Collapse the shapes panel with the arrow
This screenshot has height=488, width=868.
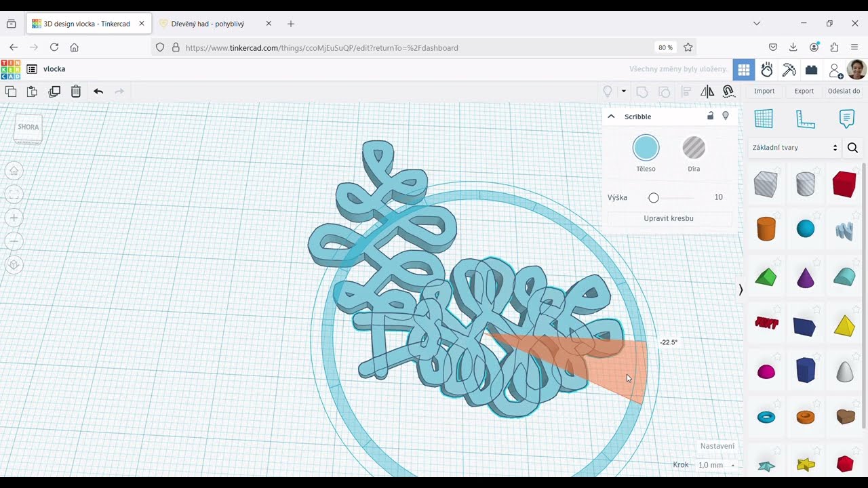click(741, 289)
